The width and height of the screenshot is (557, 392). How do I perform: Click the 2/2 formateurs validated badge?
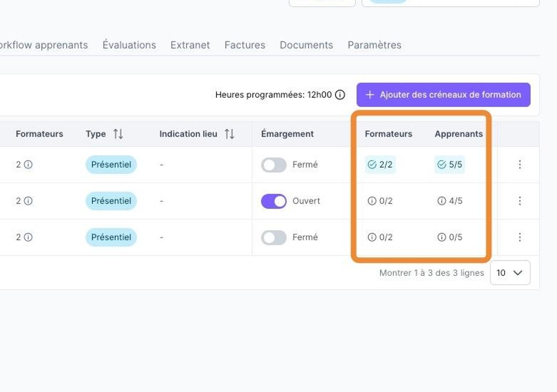click(380, 165)
